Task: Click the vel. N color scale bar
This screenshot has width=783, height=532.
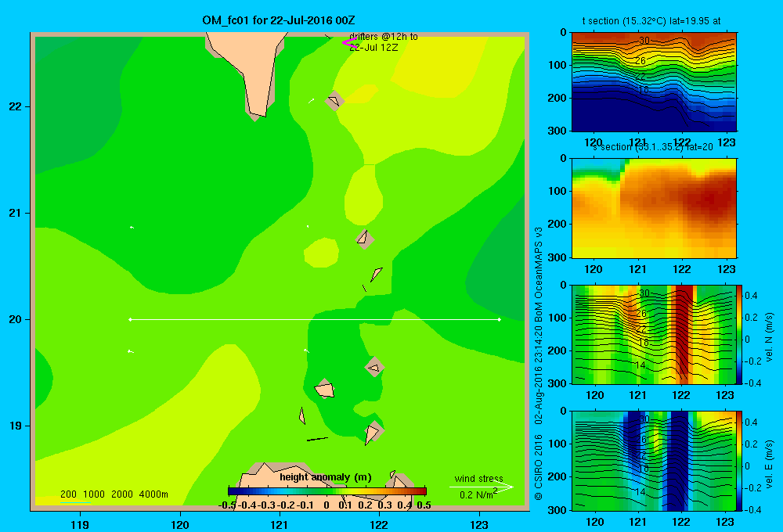Action: [x=739, y=334]
